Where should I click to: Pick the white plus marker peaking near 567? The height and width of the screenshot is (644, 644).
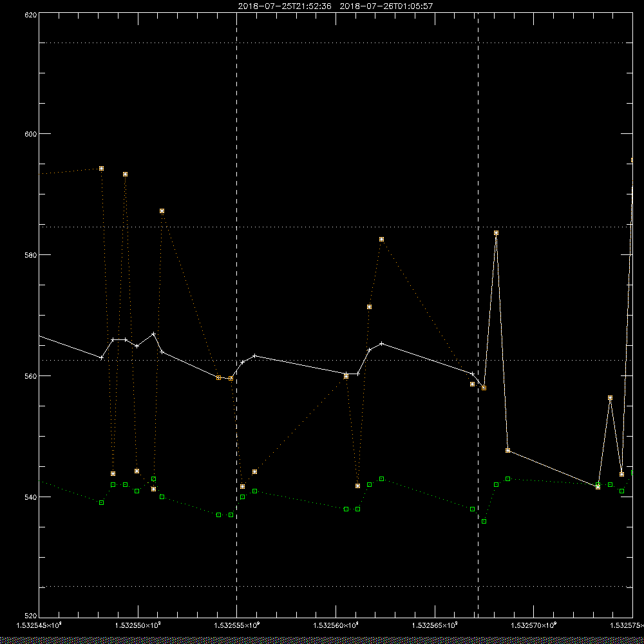(154, 334)
